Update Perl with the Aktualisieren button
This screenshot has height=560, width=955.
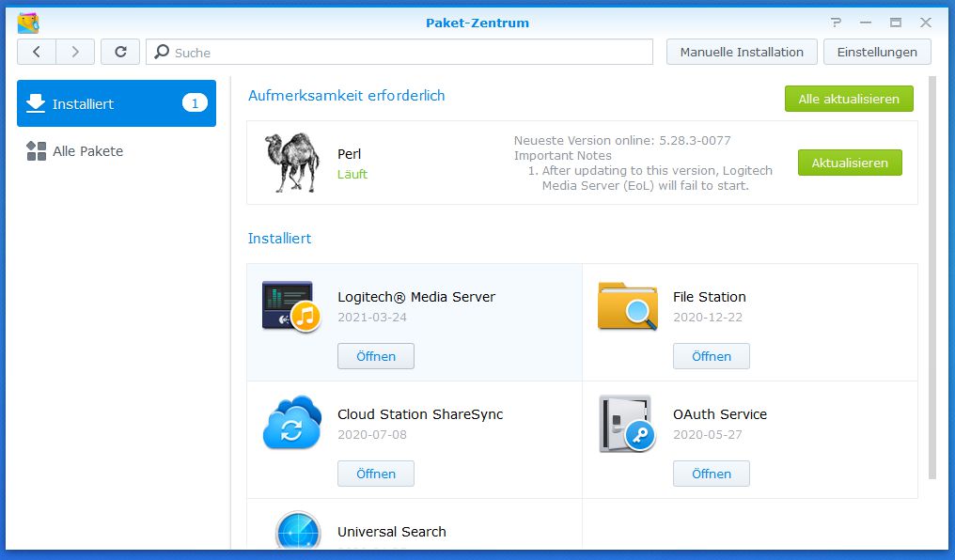850,163
